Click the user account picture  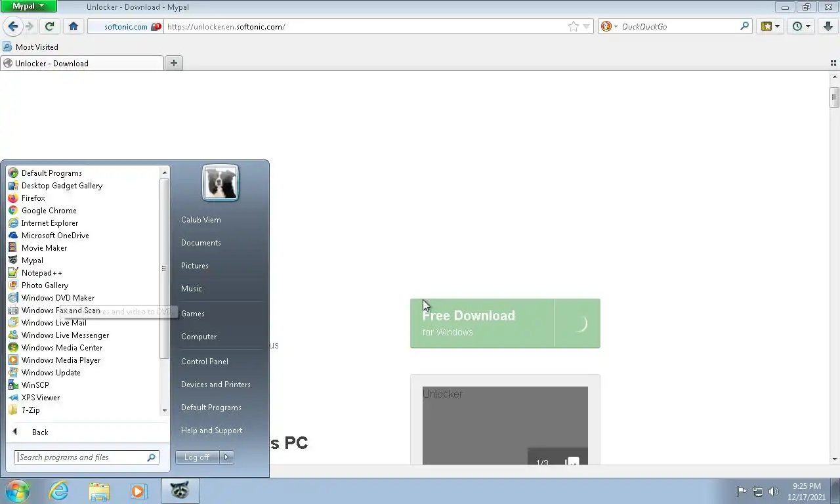[220, 182]
